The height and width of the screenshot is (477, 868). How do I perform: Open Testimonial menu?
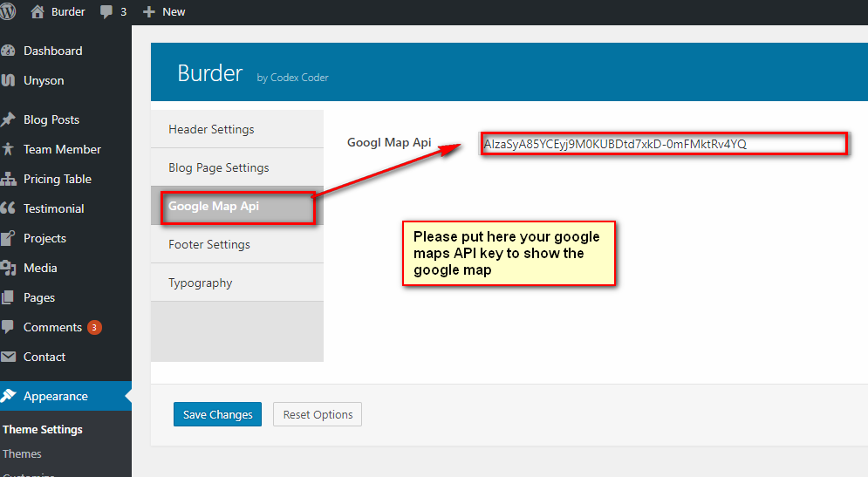54,208
